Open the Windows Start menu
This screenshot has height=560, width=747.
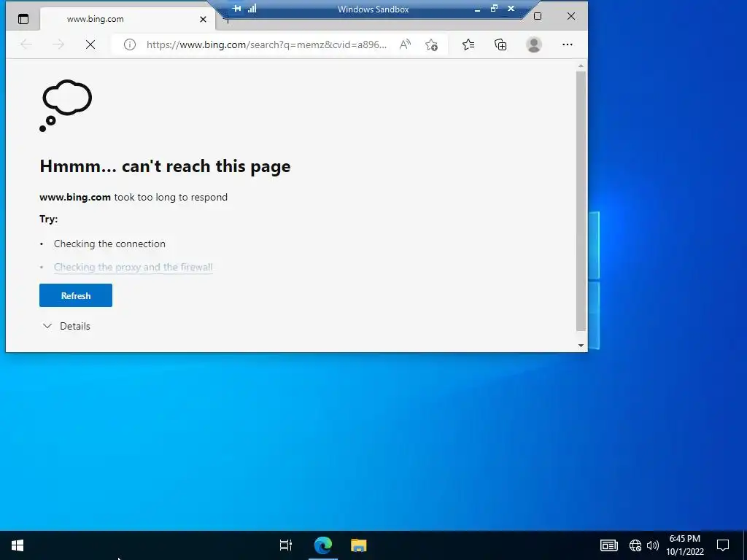[18, 545]
